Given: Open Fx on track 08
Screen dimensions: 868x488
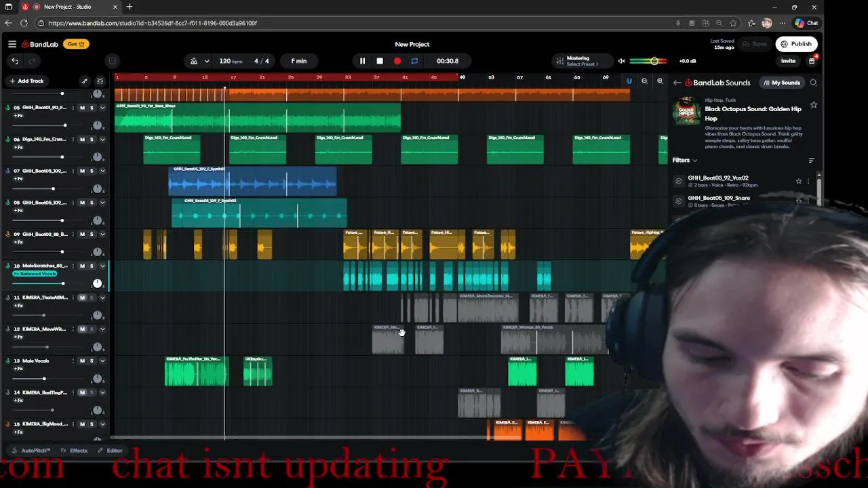Looking at the screenshot, I should pos(18,210).
